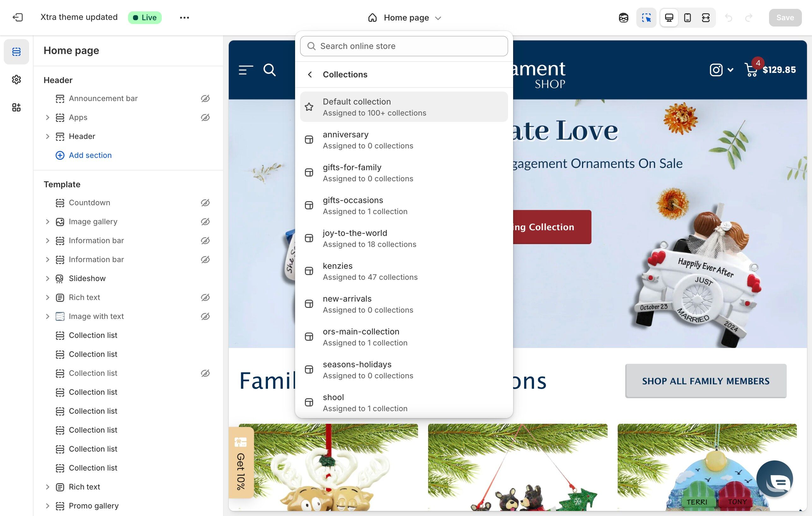Expand the Promo gallery section
The image size is (812, 516).
47,506
